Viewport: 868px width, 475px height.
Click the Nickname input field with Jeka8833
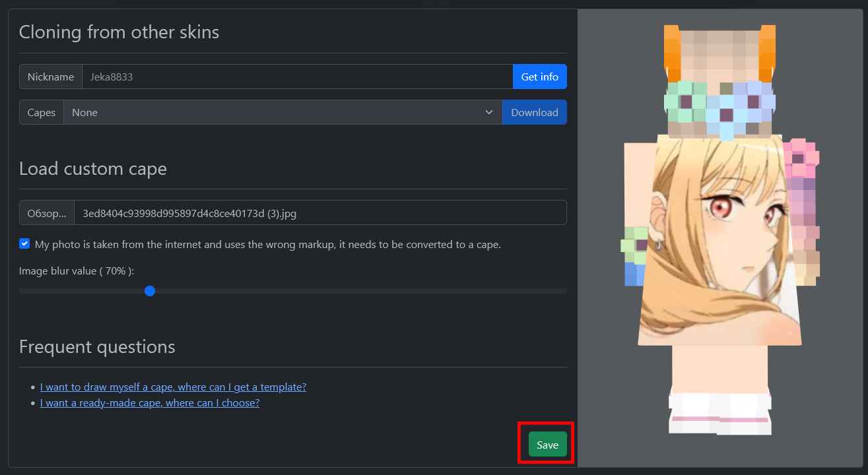[x=297, y=77]
